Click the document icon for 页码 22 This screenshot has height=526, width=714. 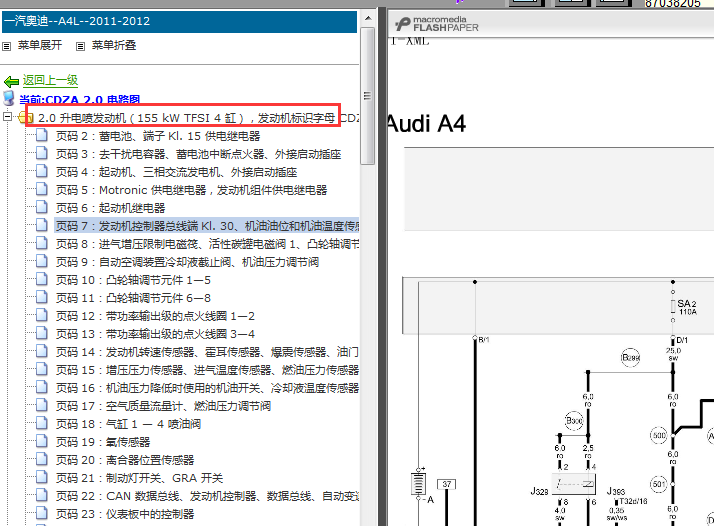pyautogui.click(x=41, y=495)
